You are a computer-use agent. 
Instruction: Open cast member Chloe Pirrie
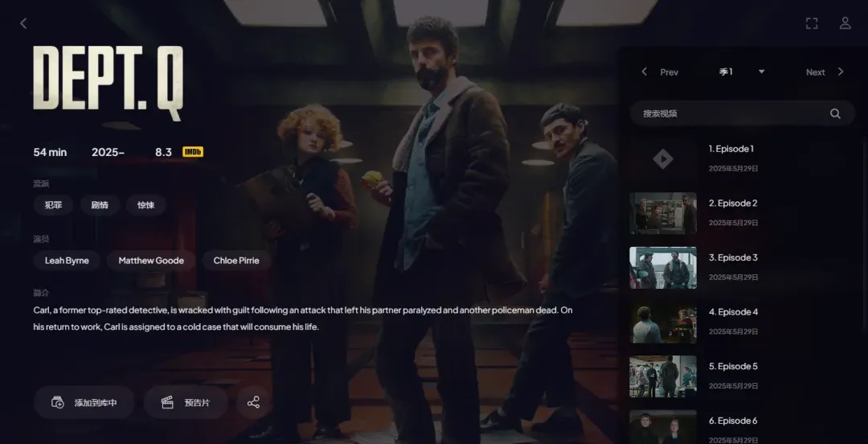(x=236, y=261)
